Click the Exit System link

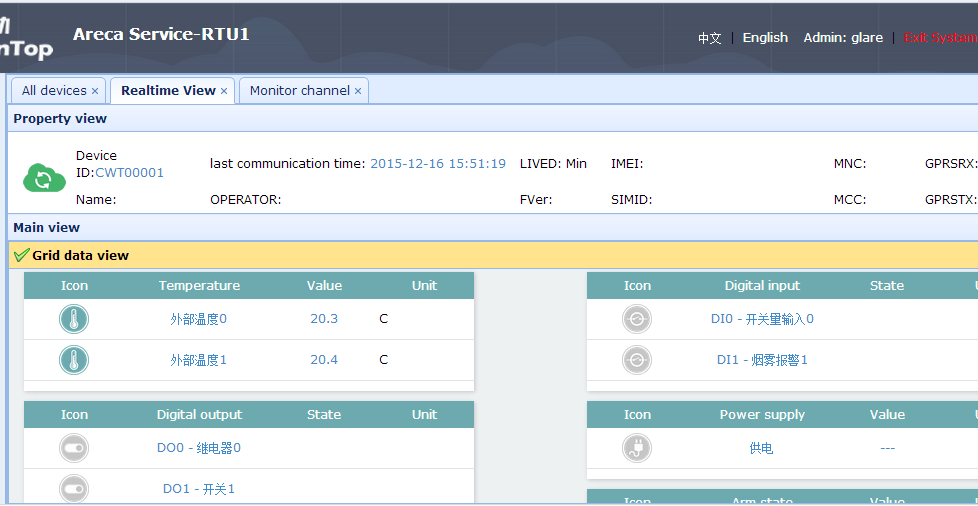941,37
